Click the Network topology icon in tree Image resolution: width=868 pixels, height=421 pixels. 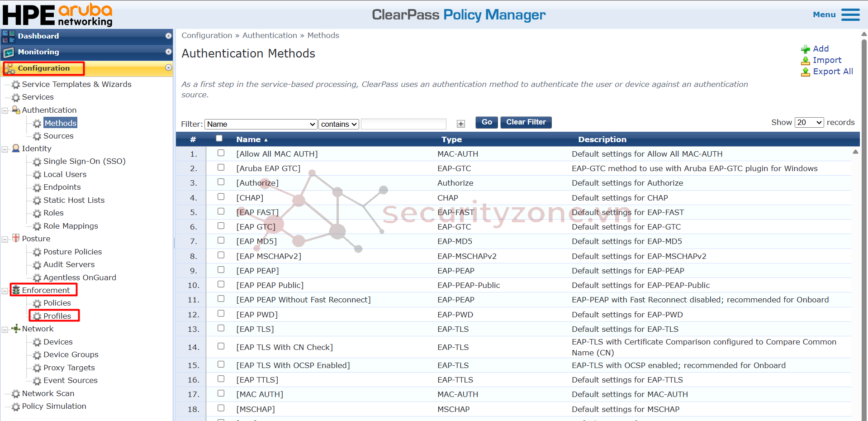point(16,329)
